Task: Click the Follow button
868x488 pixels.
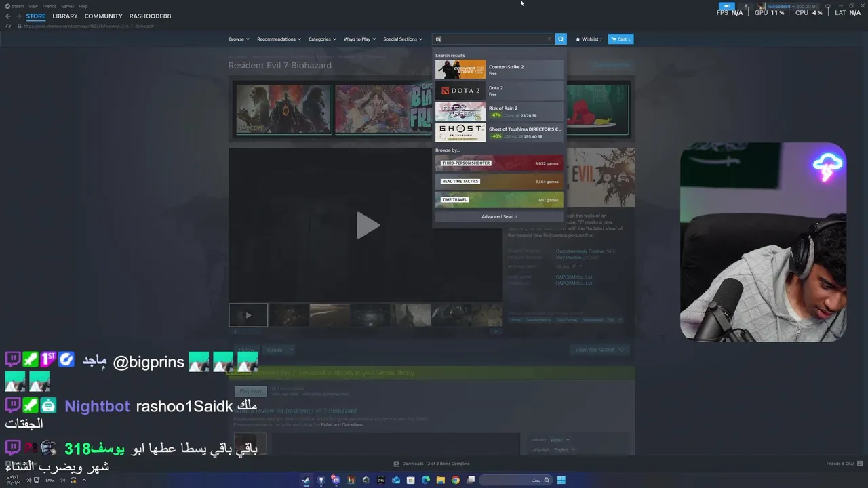Action: click(x=246, y=350)
